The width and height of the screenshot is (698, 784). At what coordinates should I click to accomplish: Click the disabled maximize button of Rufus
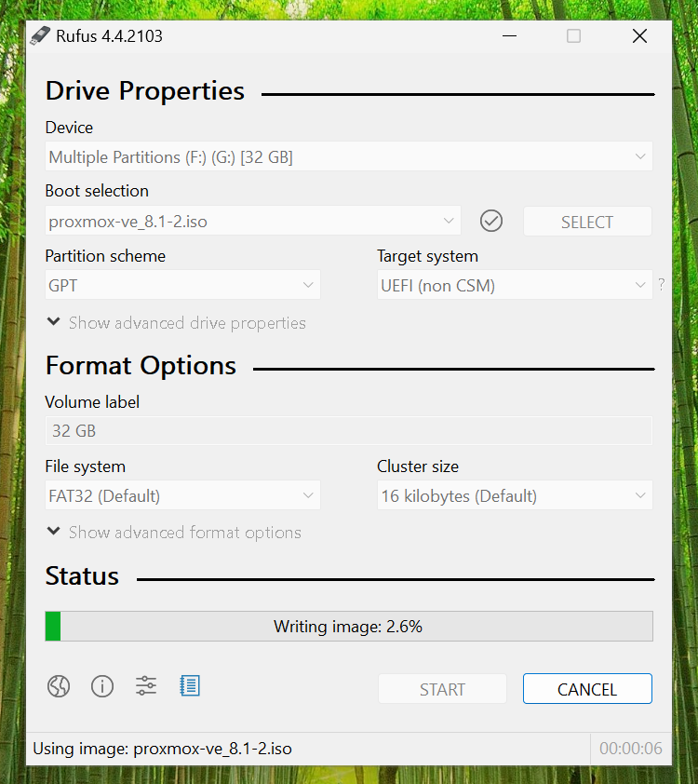point(573,36)
